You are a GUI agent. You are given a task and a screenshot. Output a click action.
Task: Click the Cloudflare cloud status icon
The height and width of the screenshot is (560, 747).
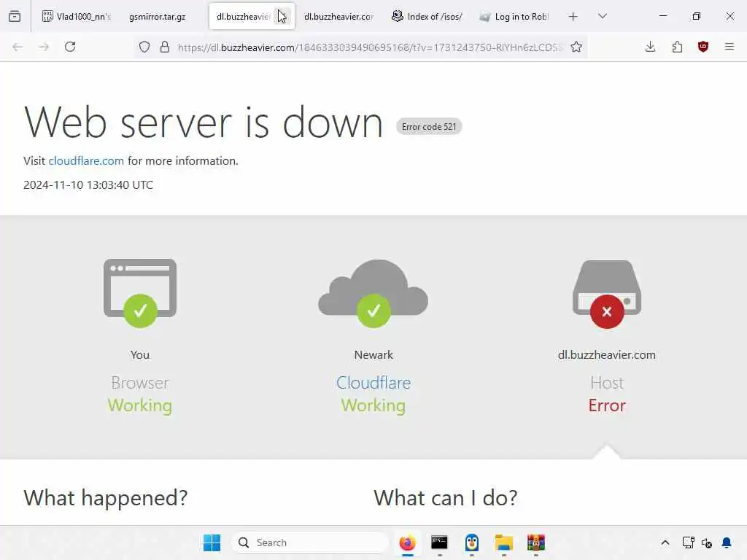[x=373, y=293]
